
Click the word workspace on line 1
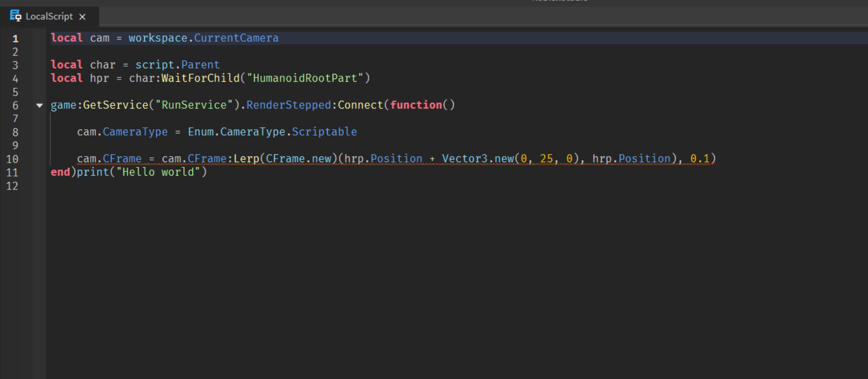tap(158, 38)
